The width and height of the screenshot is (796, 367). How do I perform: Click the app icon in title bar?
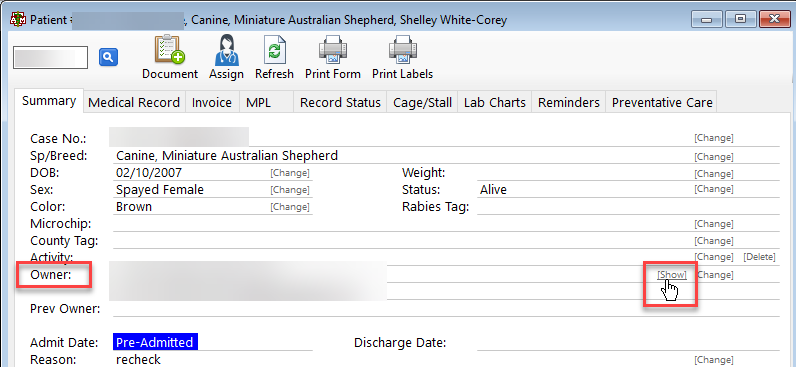point(19,20)
